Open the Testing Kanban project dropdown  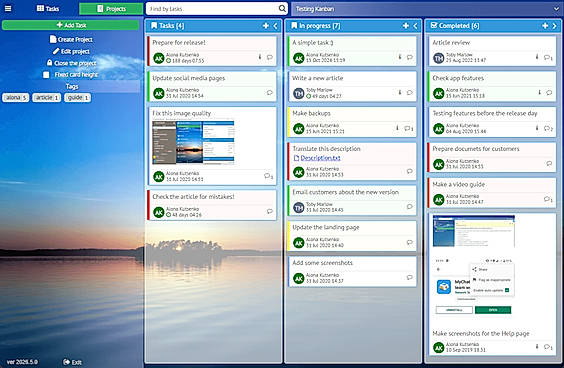click(426, 9)
